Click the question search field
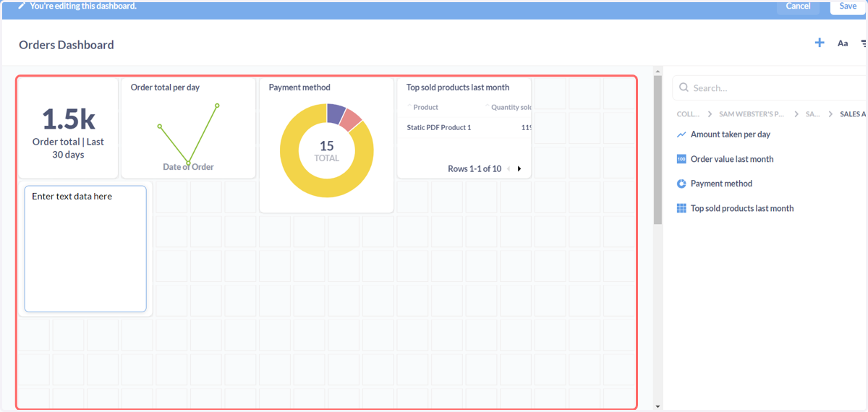The image size is (868, 412). (770, 87)
